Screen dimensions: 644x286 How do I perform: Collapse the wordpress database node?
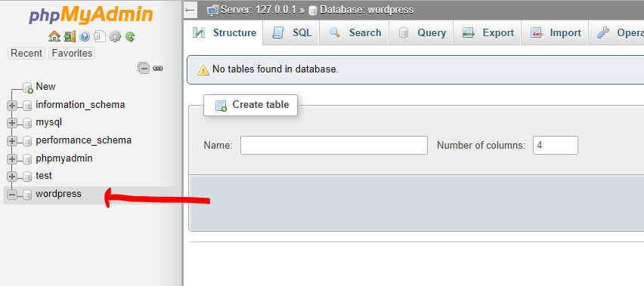(x=11, y=195)
